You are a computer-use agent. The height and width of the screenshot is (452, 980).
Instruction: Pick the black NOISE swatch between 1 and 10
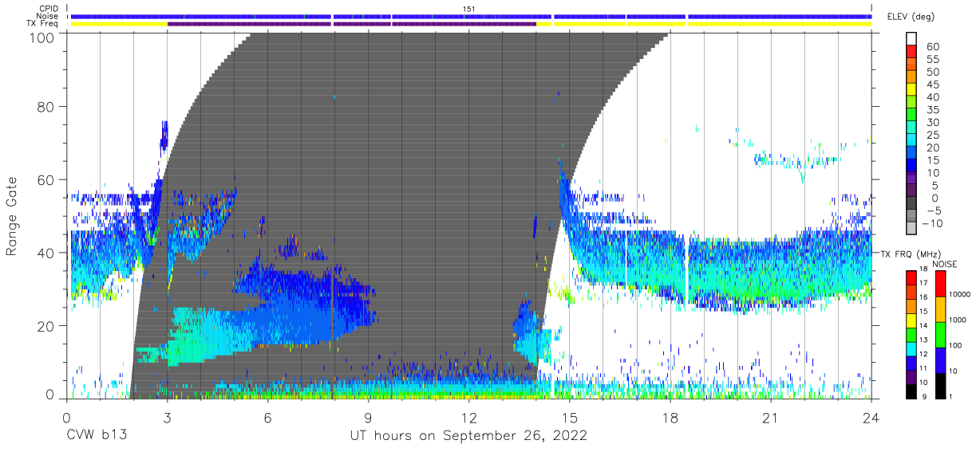[x=939, y=384]
